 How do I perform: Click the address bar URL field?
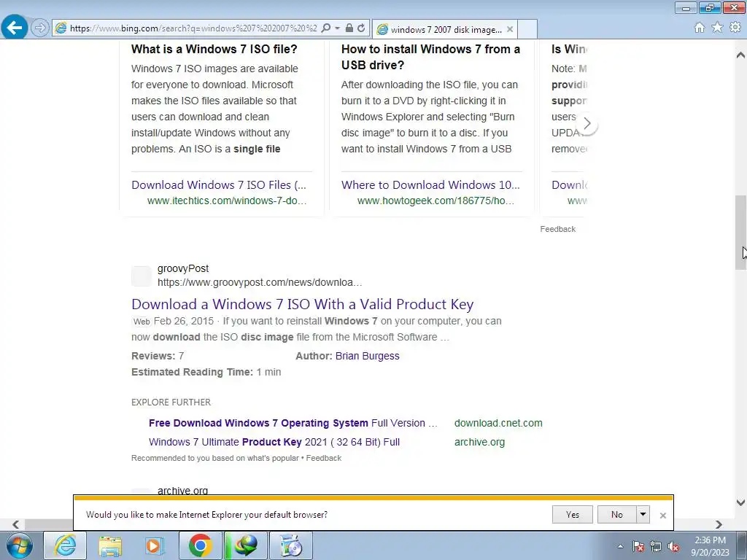pyautogui.click(x=193, y=28)
